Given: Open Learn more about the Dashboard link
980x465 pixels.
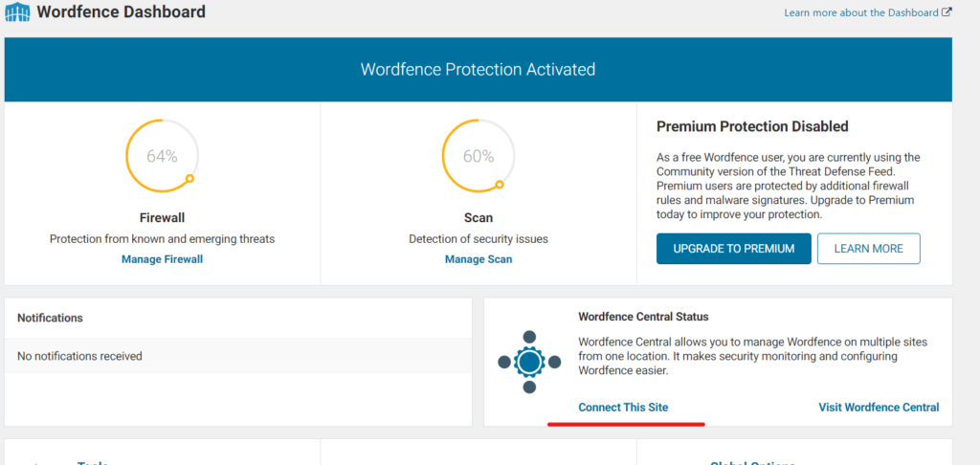Looking at the screenshot, I should (861, 12).
